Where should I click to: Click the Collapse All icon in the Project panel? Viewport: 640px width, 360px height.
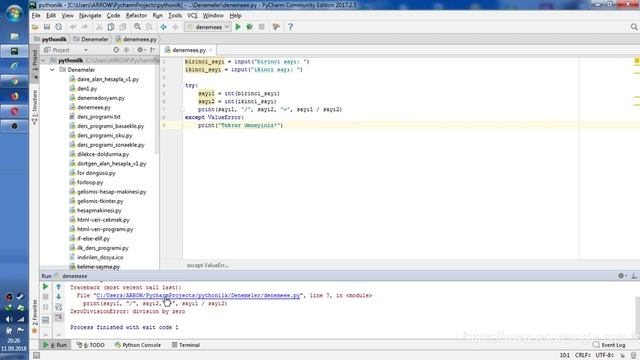[x=127, y=50]
